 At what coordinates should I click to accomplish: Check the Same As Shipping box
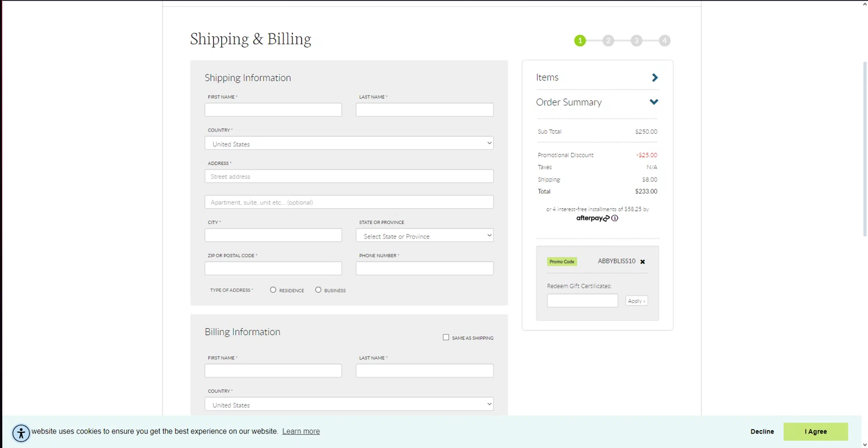pos(446,337)
